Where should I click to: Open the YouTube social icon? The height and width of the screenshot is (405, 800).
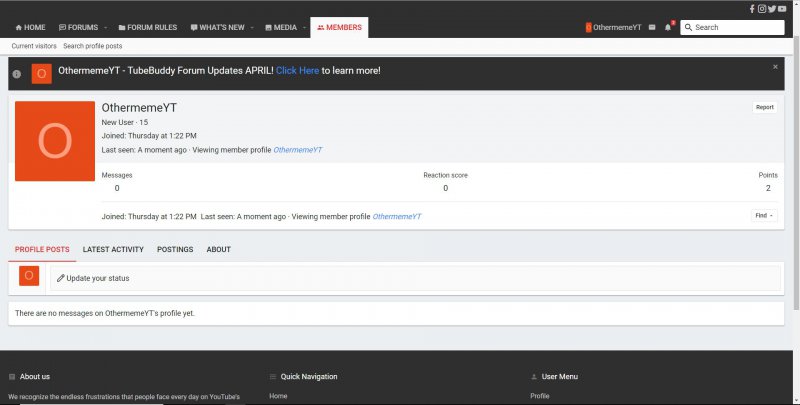pos(783,8)
